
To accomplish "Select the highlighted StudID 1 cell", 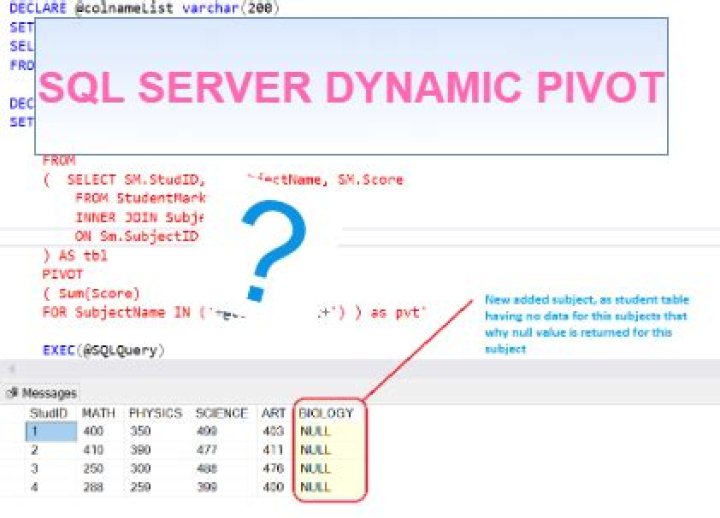I will [51, 431].
